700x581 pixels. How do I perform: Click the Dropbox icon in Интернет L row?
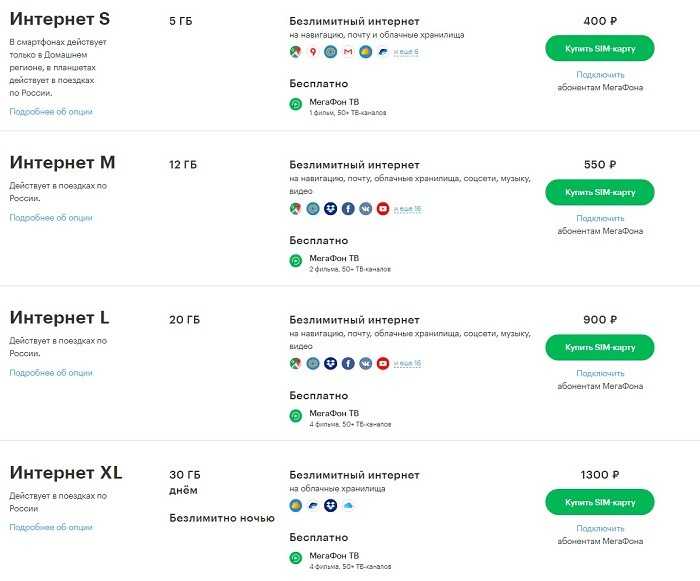click(330, 364)
